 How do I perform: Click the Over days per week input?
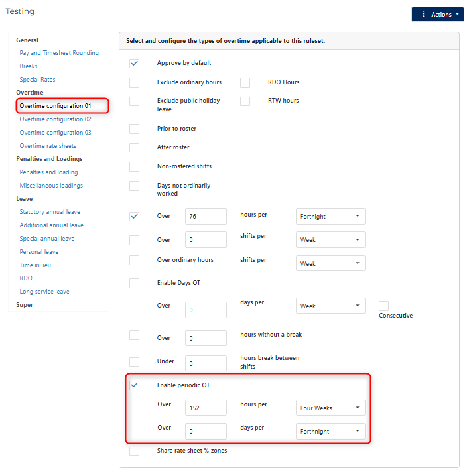(x=206, y=310)
